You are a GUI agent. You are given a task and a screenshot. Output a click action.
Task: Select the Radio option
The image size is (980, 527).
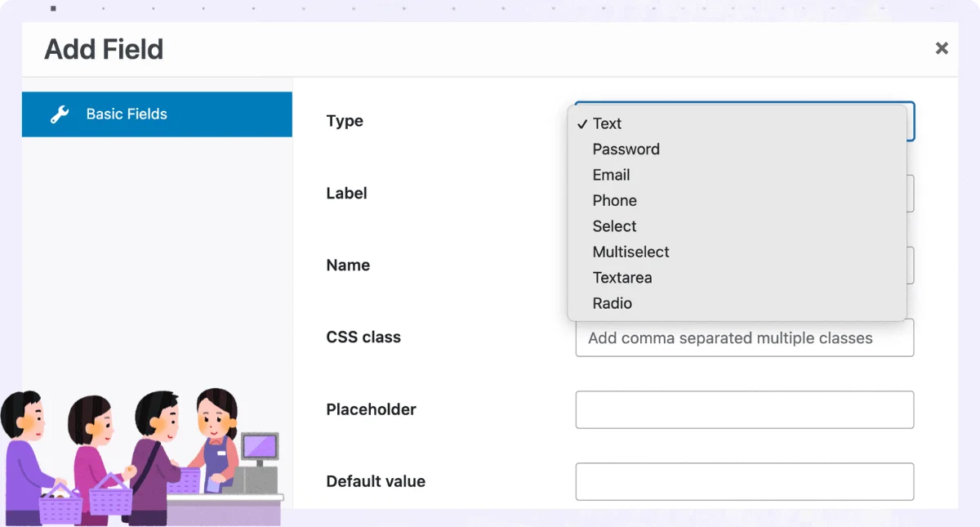tap(737, 304)
